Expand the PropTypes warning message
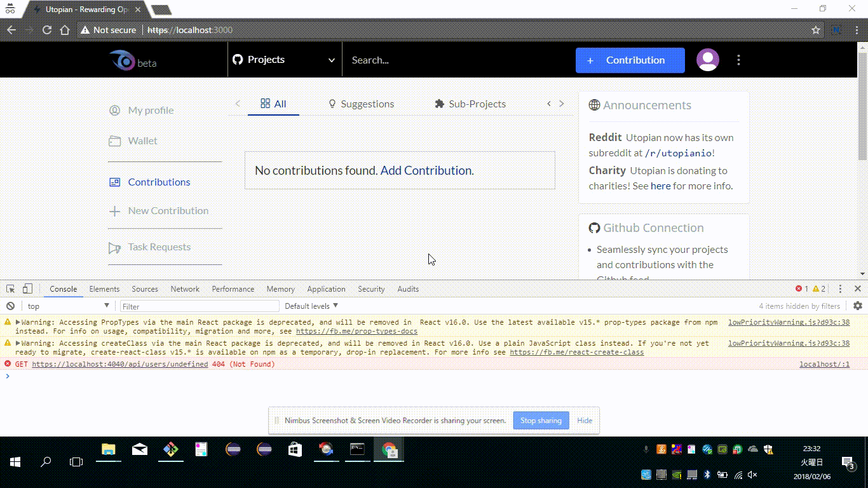Image resolution: width=868 pixels, height=488 pixels. point(18,322)
